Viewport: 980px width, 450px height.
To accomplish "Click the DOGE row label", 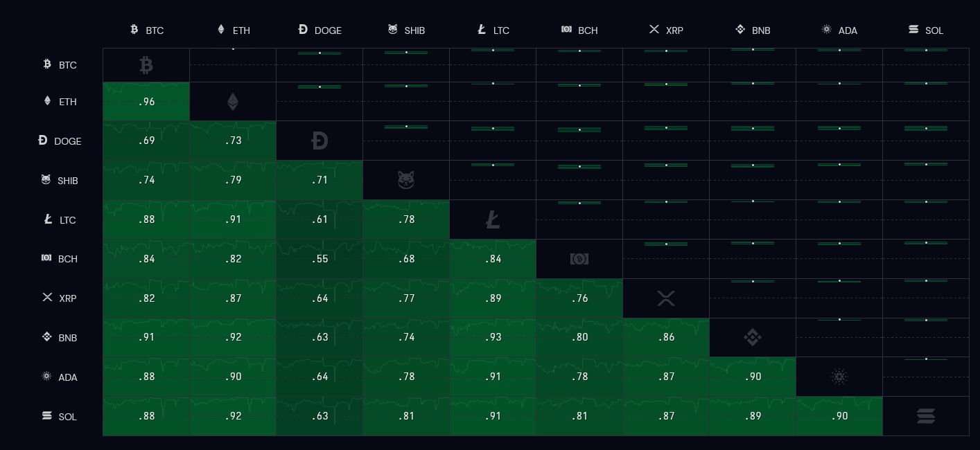I will tap(60, 141).
